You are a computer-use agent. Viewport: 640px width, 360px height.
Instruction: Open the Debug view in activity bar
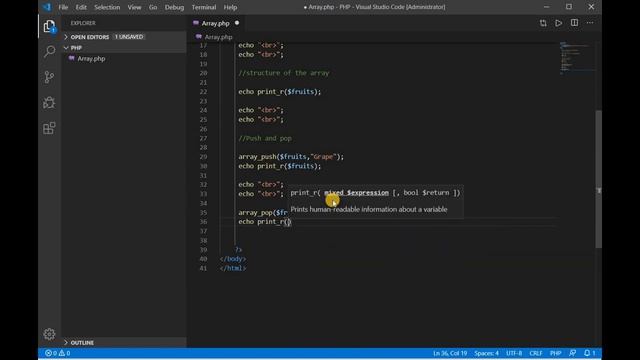[x=49, y=102]
